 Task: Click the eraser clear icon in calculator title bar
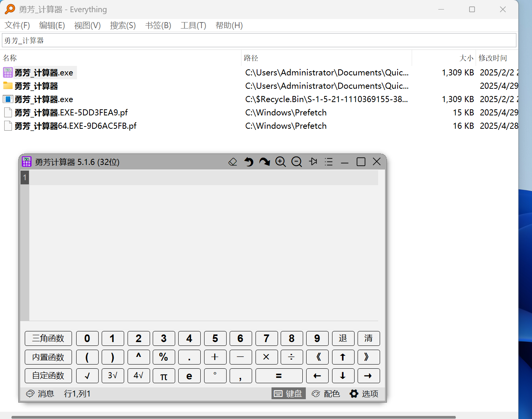coord(233,162)
